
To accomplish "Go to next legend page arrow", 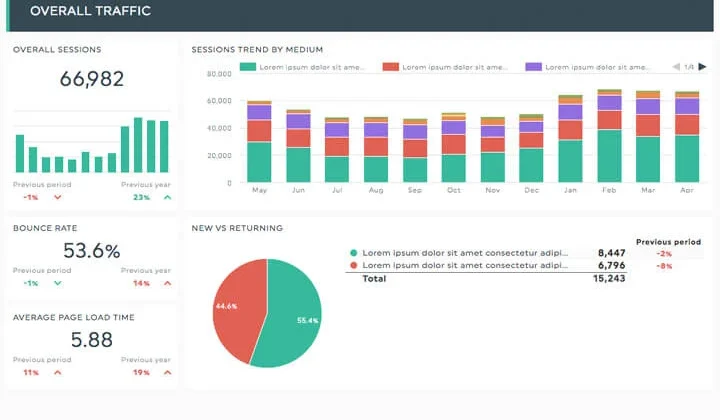I will point(702,67).
